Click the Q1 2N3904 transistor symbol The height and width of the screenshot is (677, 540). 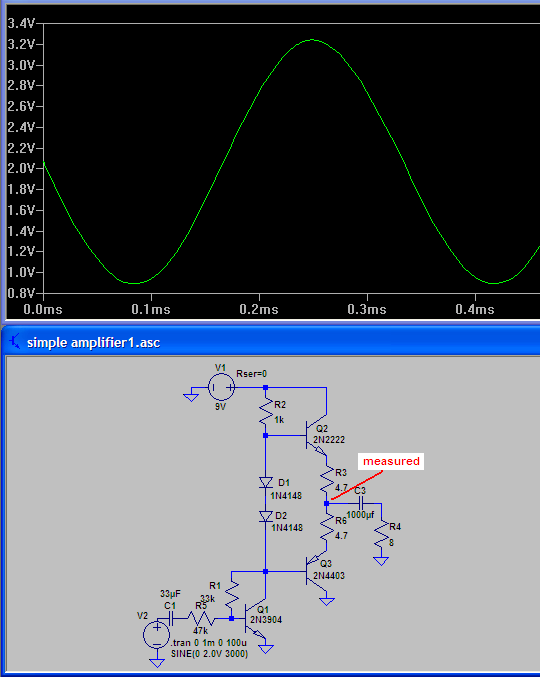256,619
